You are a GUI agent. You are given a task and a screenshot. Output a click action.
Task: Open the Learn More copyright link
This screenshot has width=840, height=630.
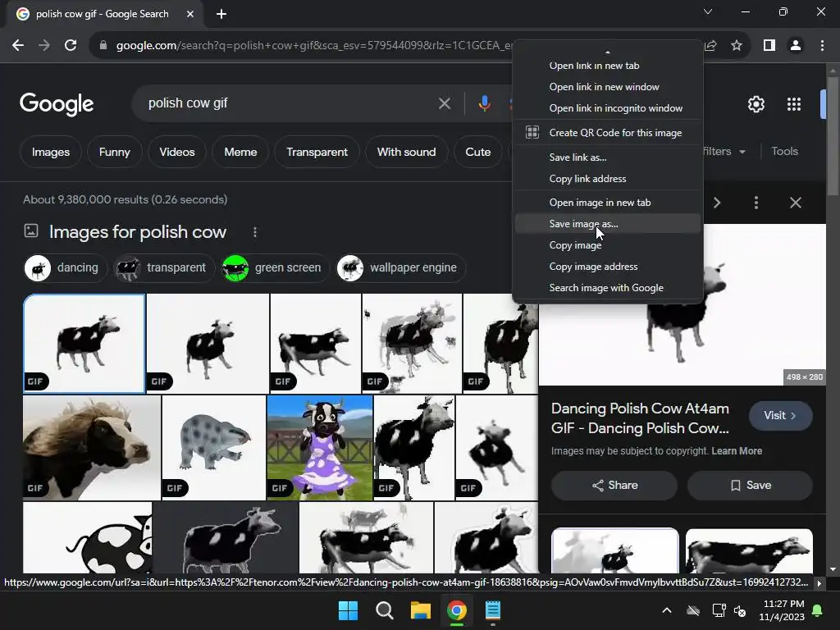737,451
